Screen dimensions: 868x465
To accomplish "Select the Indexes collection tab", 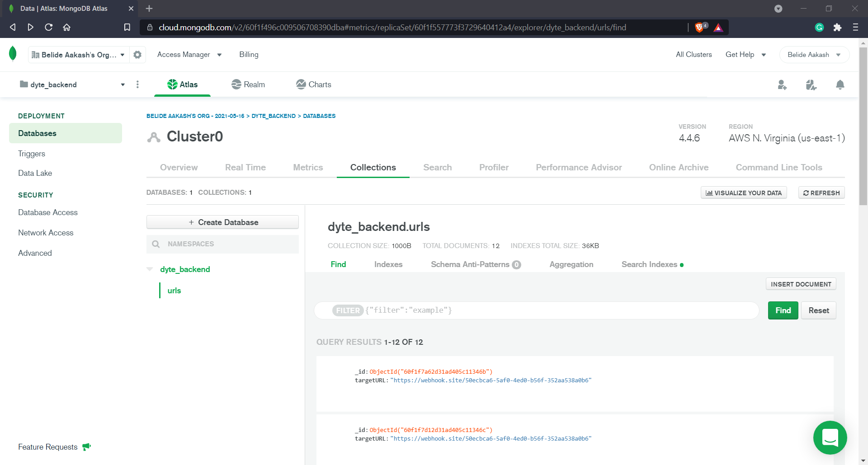I will (x=388, y=264).
